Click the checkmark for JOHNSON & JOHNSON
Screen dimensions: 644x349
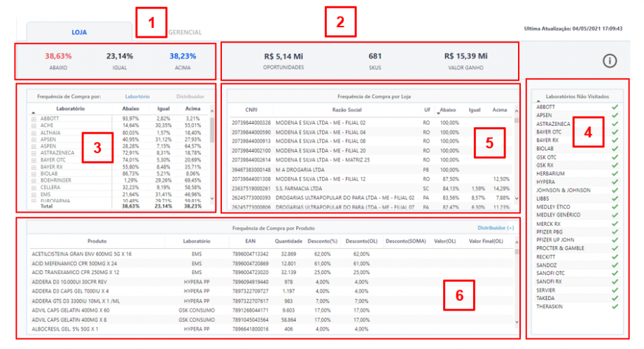(614, 190)
